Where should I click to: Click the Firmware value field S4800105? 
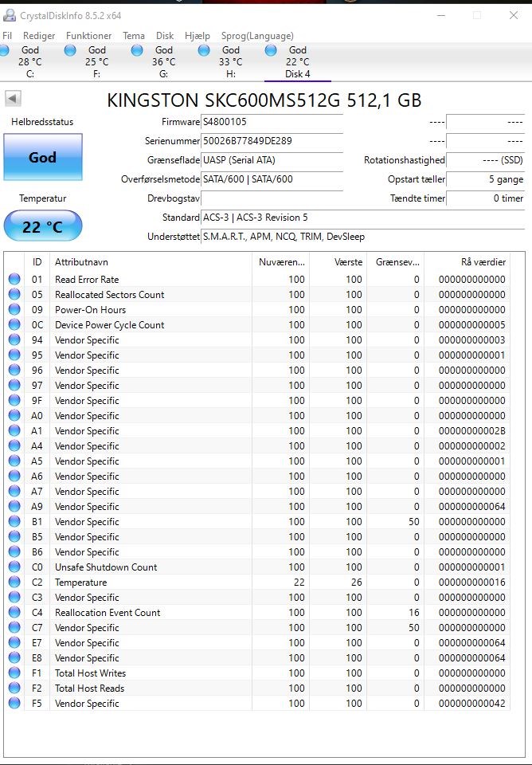[x=272, y=122]
